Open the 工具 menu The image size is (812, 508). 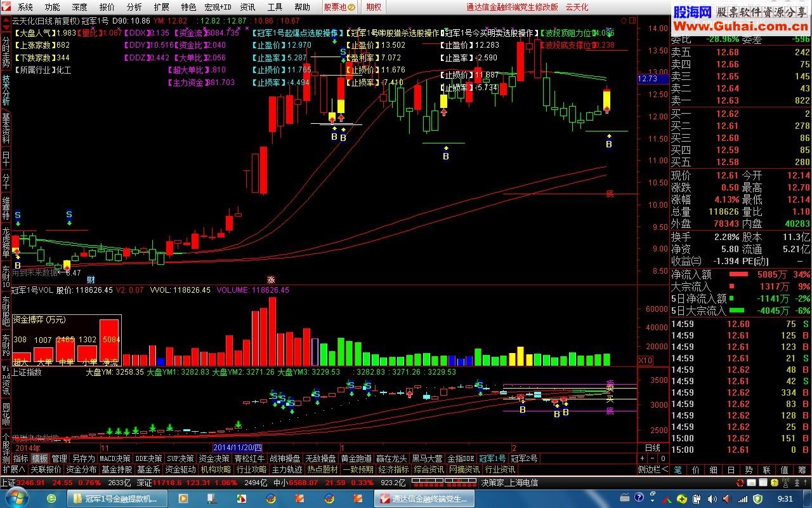[275, 7]
